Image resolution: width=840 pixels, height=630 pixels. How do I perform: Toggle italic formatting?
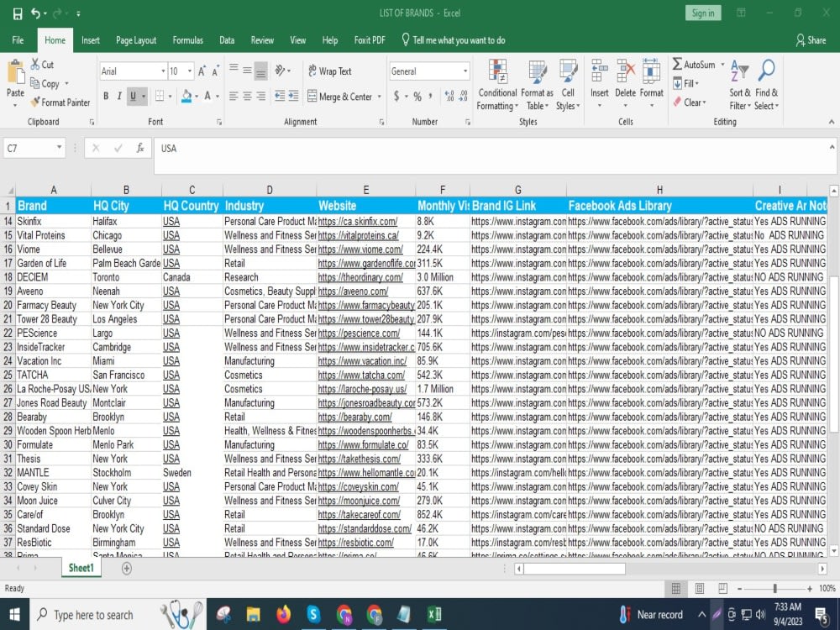pos(119,97)
